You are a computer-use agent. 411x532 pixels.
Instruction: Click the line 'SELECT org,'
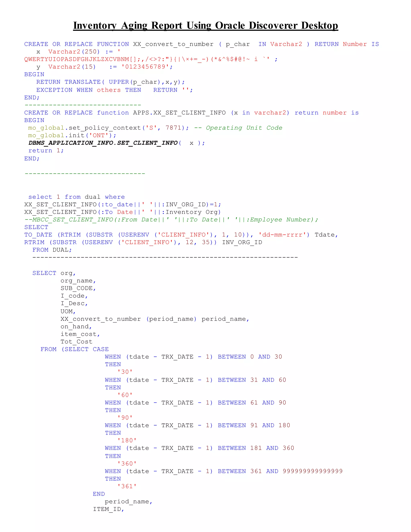54,273
